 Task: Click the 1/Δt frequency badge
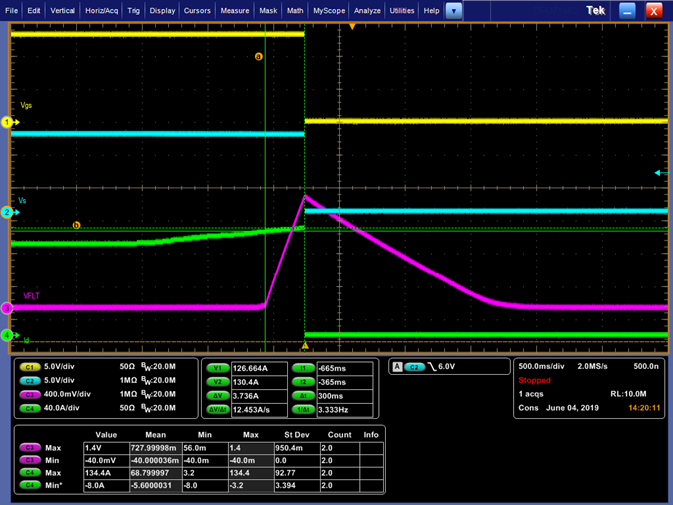[x=303, y=410]
